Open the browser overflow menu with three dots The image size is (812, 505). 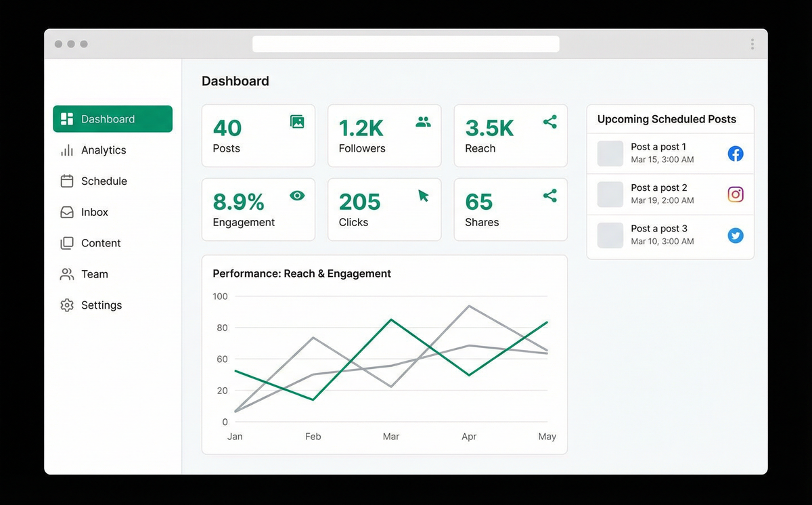pos(752,43)
